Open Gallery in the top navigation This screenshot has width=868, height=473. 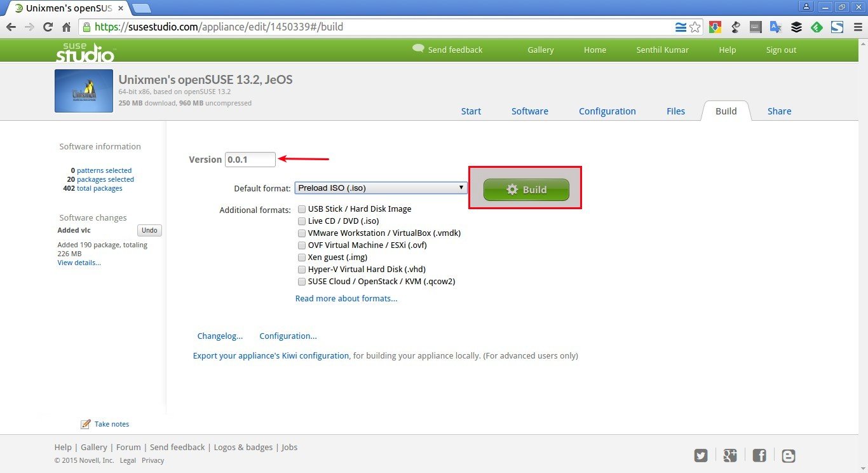pyautogui.click(x=541, y=50)
